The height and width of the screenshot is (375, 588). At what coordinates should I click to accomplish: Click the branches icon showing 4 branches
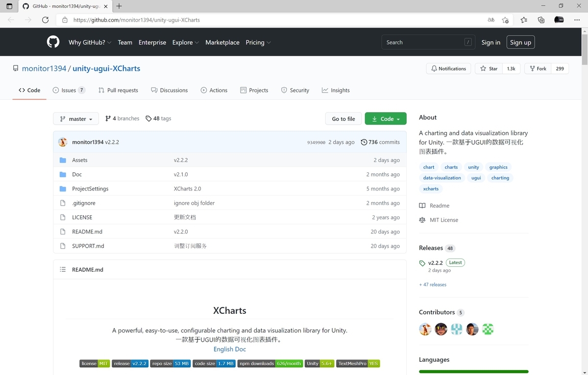click(109, 118)
